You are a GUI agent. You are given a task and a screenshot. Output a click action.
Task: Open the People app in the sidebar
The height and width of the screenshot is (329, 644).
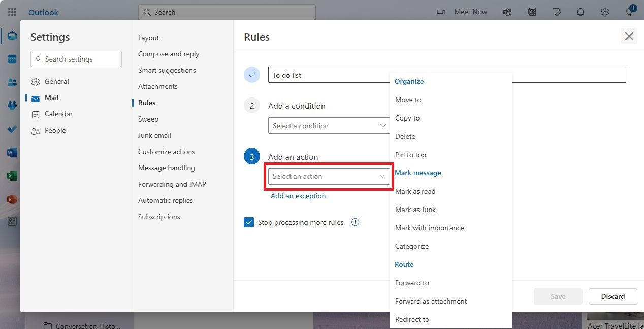tap(11, 82)
